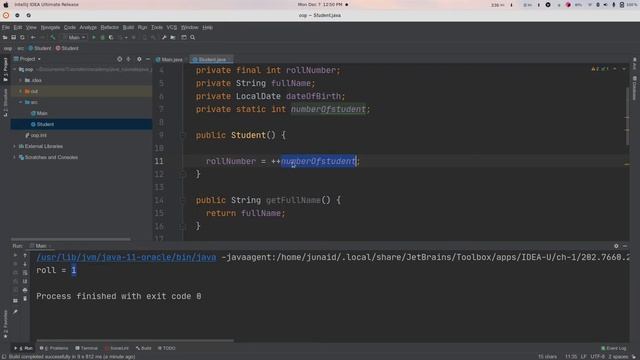Open the Problems tool window
The image size is (640, 360).
click(x=54, y=348)
